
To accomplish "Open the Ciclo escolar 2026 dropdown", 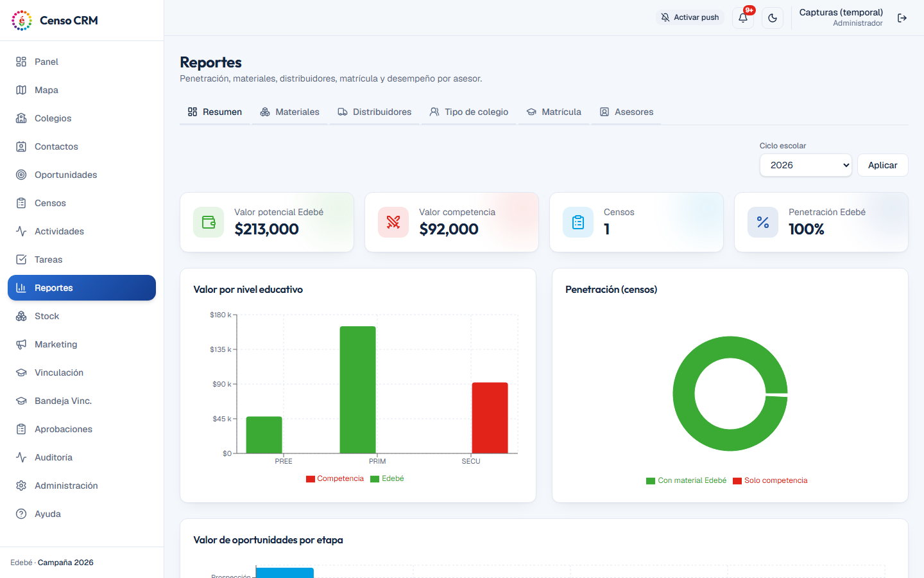I will [806, 165].
